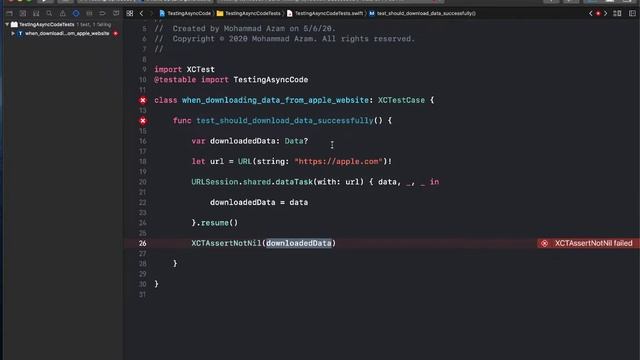Jump to the next issue
Viewport: 640px width, 360px height.
pos(605,13)
